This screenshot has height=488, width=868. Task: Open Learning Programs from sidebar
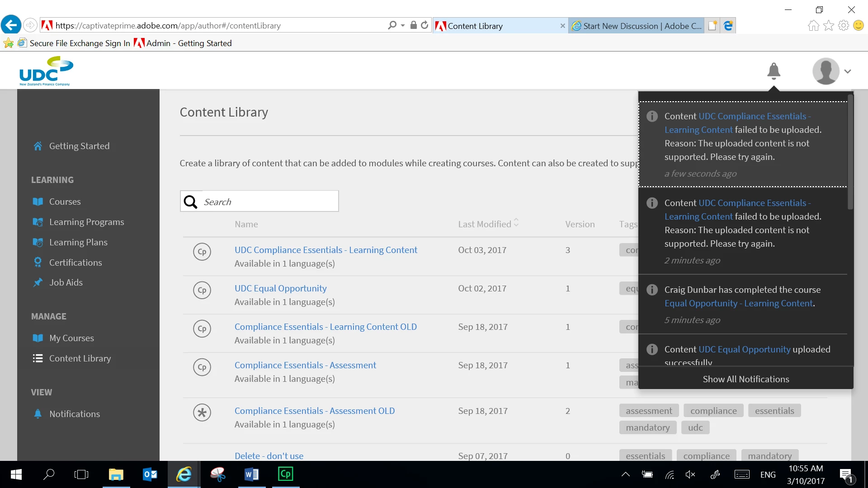(x=86, y=222)
